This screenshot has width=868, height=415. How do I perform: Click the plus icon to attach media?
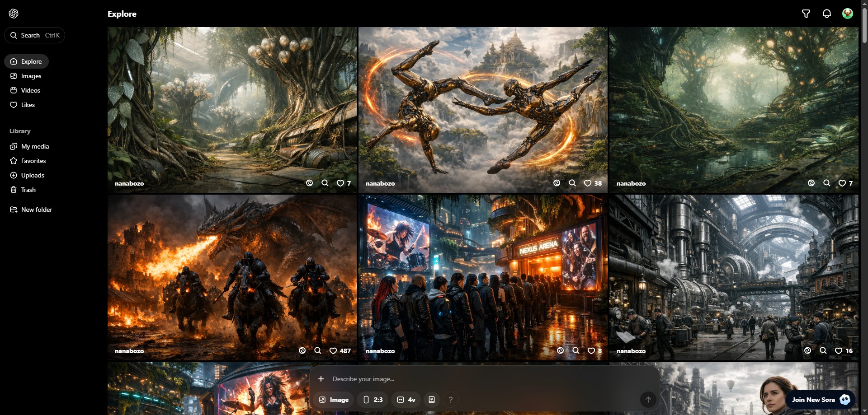(321, 379)
